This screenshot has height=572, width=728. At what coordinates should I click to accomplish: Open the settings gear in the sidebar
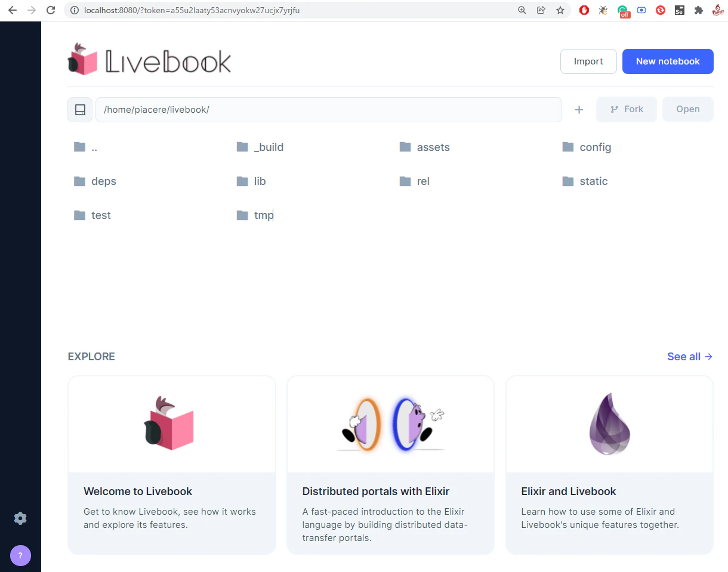(x=20, y=518)
